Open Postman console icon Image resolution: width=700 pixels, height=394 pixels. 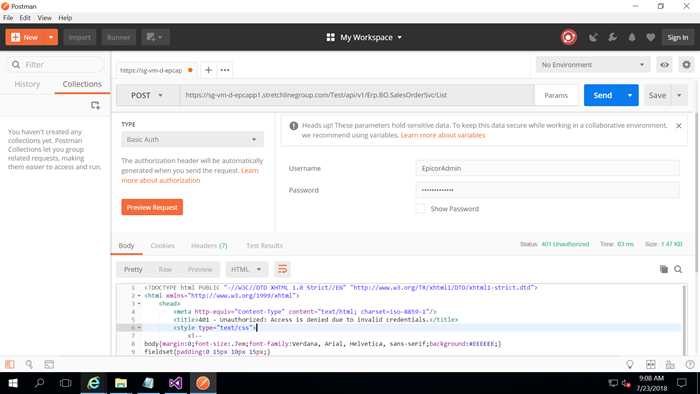pos(49,364)
